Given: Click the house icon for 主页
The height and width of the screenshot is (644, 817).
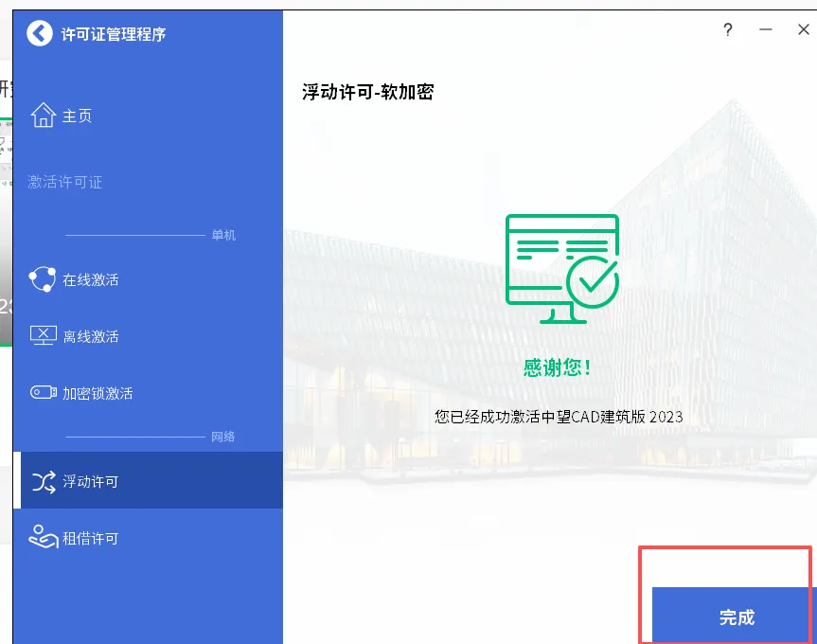Looking at the screenshot, I should click(x=44, y=116).
